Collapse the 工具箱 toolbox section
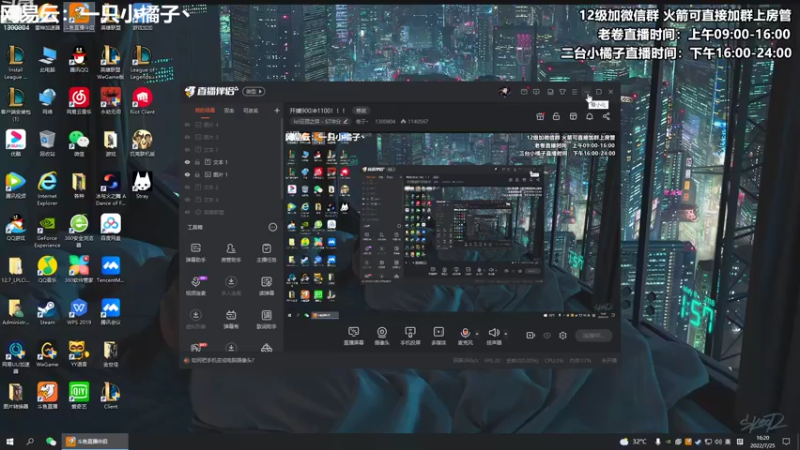Image resolution: width=800 pixels, height=450 pixels. 273,227
